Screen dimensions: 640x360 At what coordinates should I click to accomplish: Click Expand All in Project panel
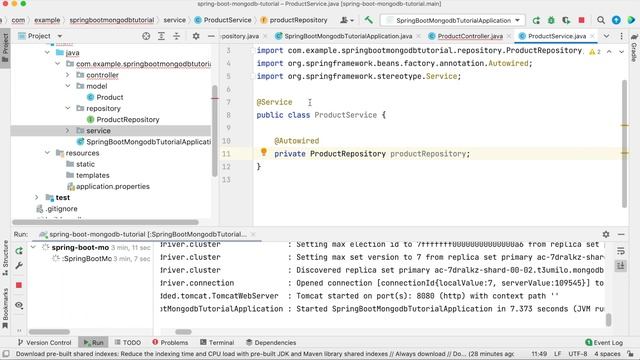tap(161, 36)
